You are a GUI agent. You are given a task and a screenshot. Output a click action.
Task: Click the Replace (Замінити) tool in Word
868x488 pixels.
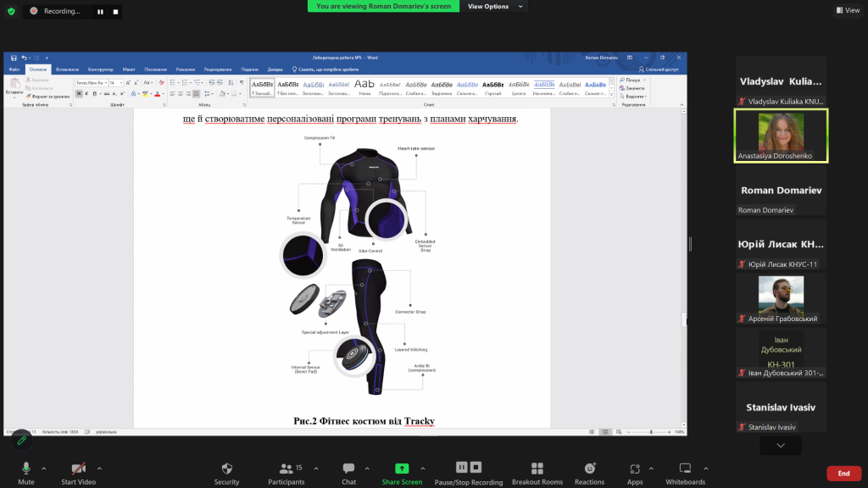[632, 88]
